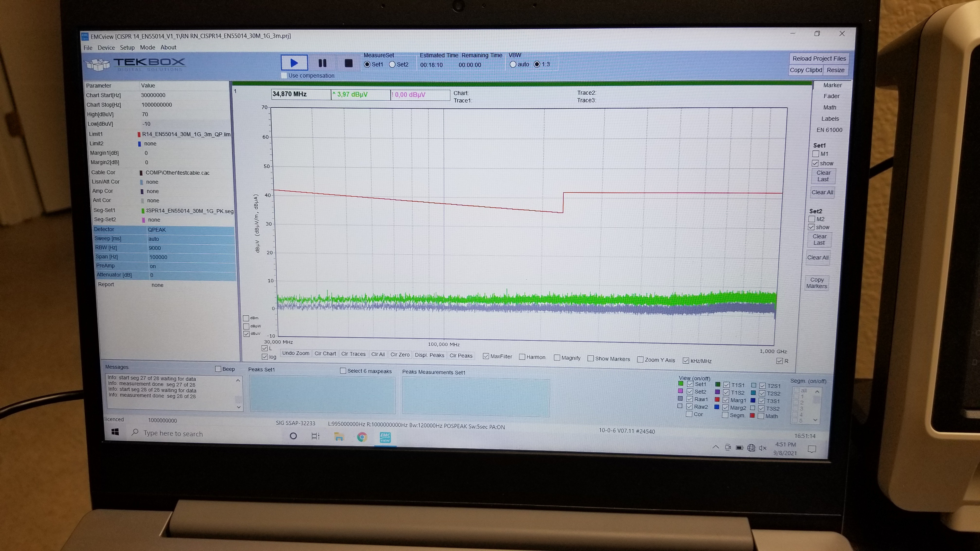980x551 pixels.
Task: Click the network globe tray icon
Action: click(x=751, y=448)
